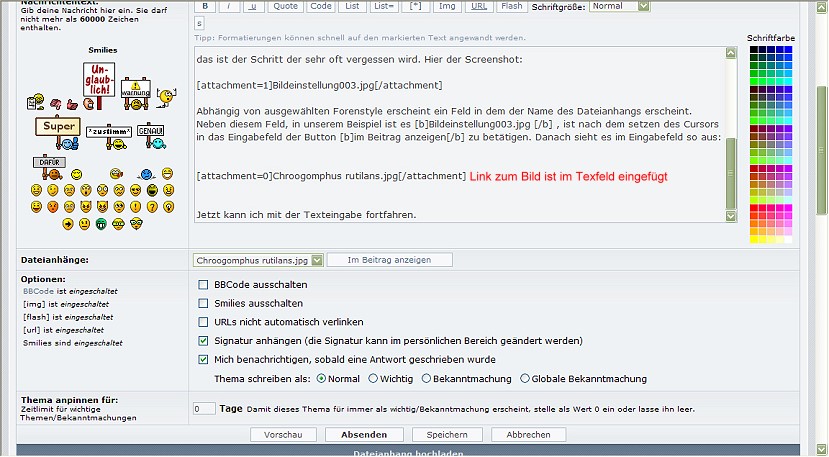Click the Vorschau preview button
Viewport: 829px width, 457px height.
tap(283, 435)
